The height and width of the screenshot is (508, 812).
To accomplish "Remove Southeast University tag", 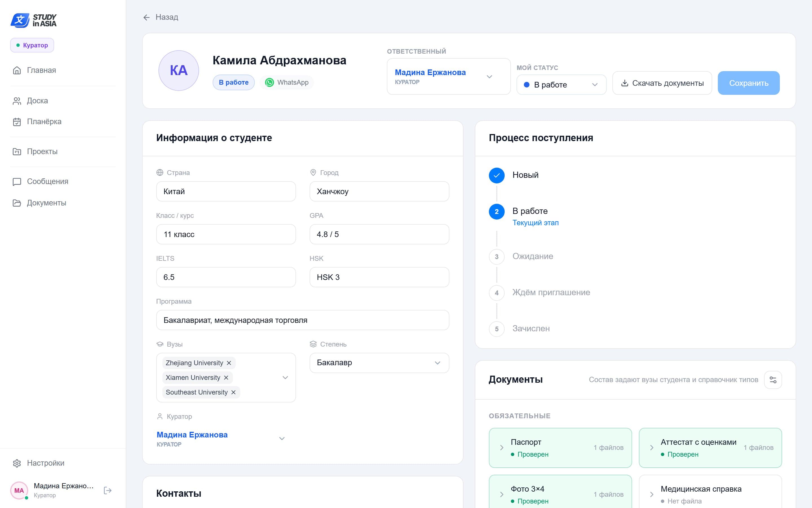I will 233,392.
